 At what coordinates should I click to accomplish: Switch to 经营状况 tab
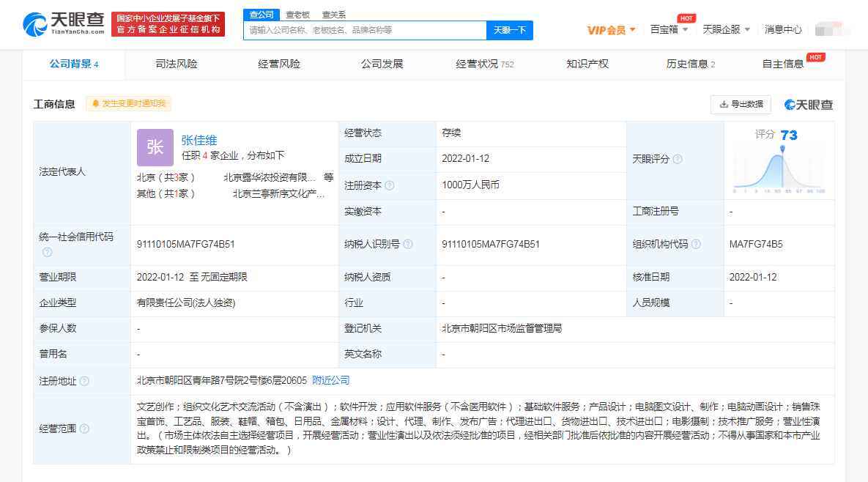tap(484, 64)
